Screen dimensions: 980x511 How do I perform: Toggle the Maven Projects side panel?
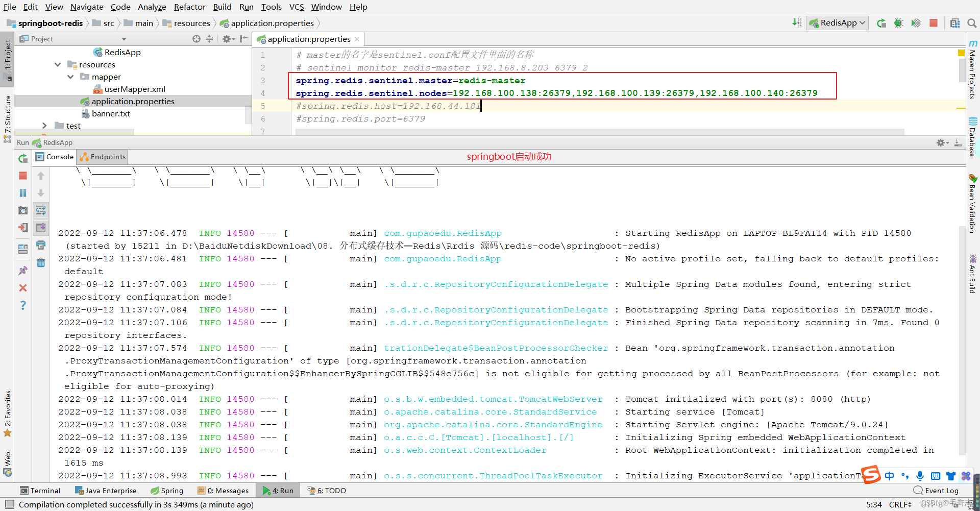[x=973, y=69]
